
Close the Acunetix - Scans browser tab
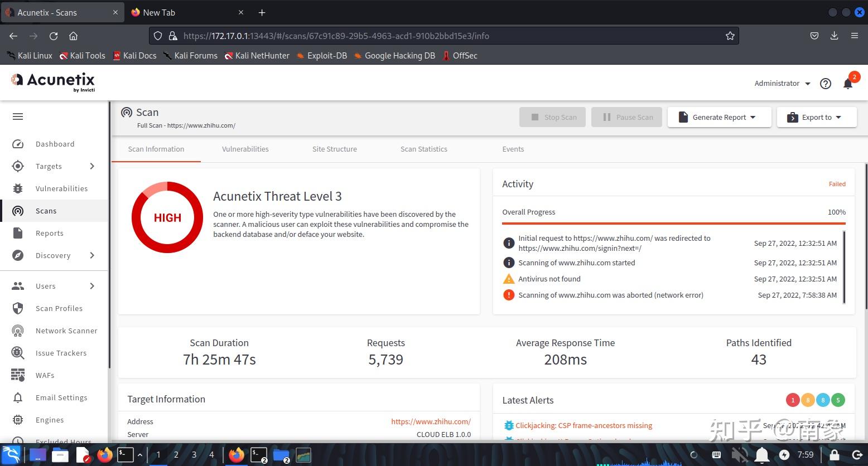(x=115, y=12)
